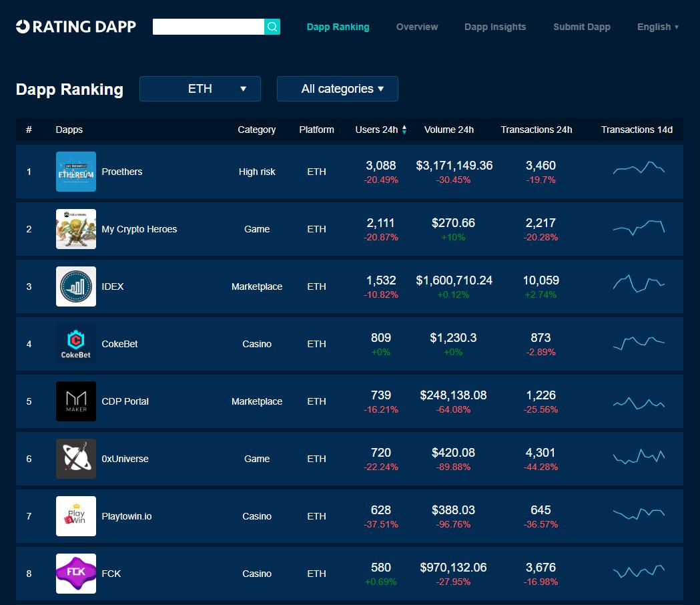This screenshot has height=605, width=700.
Task: Click FCK volume $970,132.06
Action: pos(453,568)
